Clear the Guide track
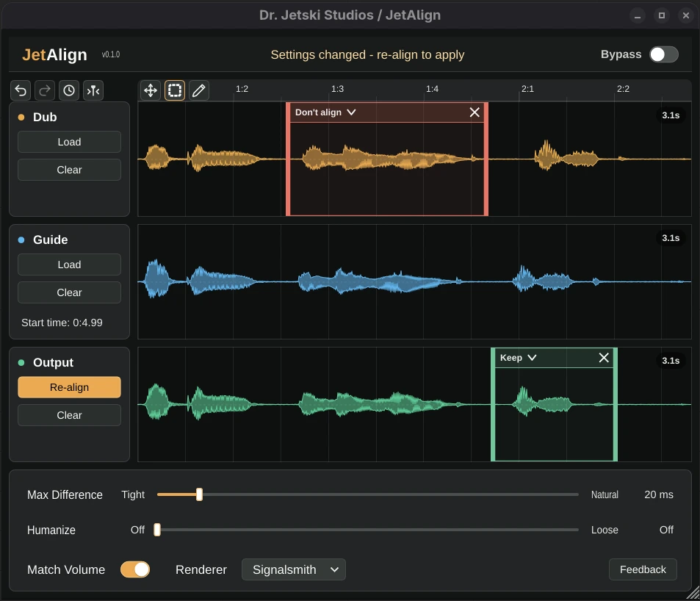 (x=69, y=292)
